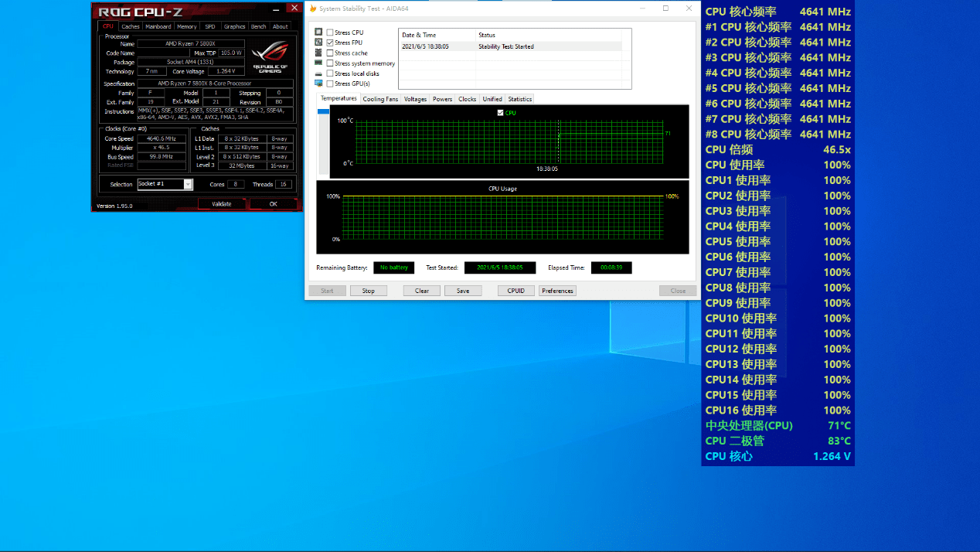This screenshot has height=552, width=980.
Task: Enable the Stress CPU checkbox
Action: (x=330, y=32)
